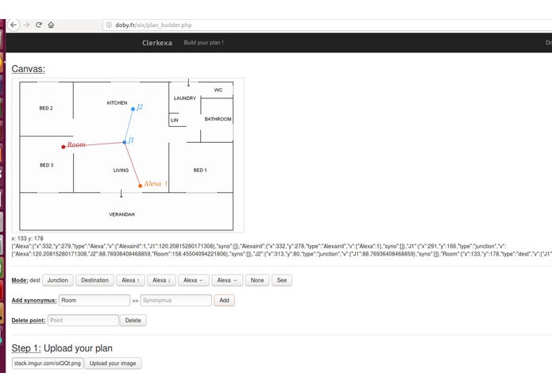The height and width of the screenshot is (392, 552).
Task: Click the LIN closet label
Action: [175, 121]
